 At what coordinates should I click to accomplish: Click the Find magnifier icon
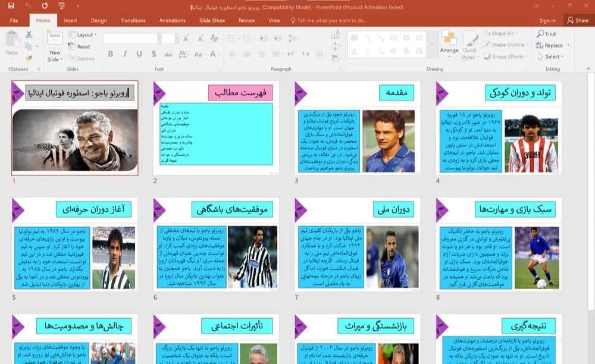click(540, 34)
